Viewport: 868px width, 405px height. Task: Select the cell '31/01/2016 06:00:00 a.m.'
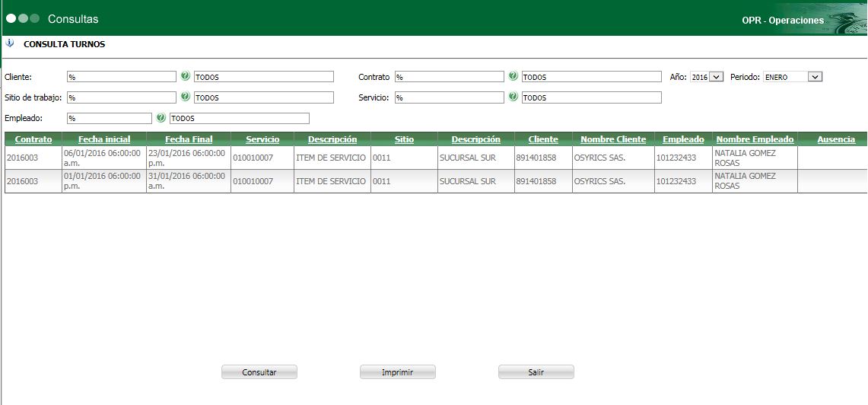[189, 181]
